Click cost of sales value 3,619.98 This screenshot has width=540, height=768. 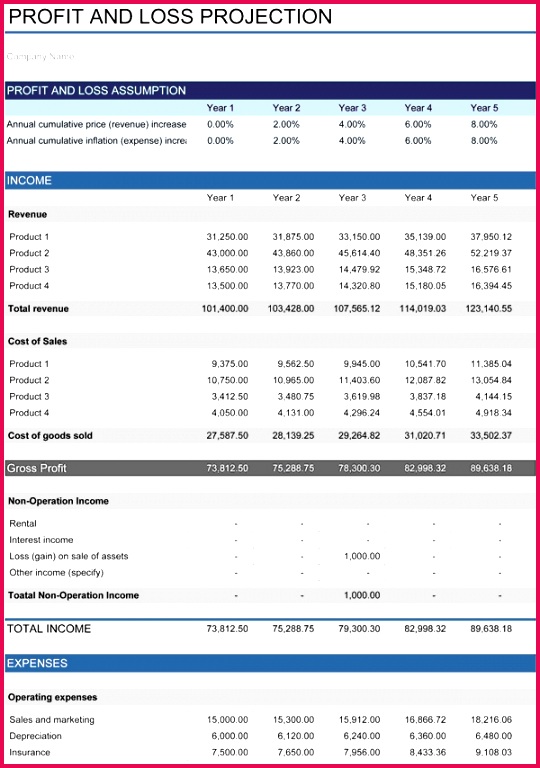pyautogui.click(x=362, y=396)
